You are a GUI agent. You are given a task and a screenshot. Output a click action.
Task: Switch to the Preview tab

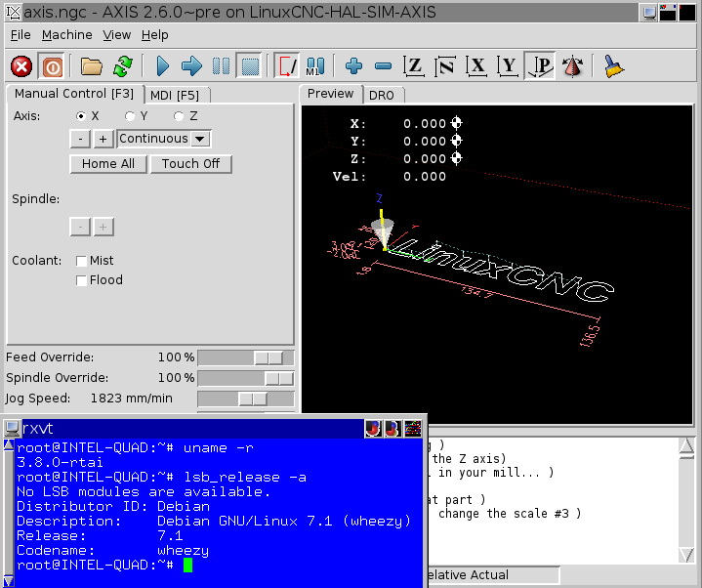coord(330,94)
